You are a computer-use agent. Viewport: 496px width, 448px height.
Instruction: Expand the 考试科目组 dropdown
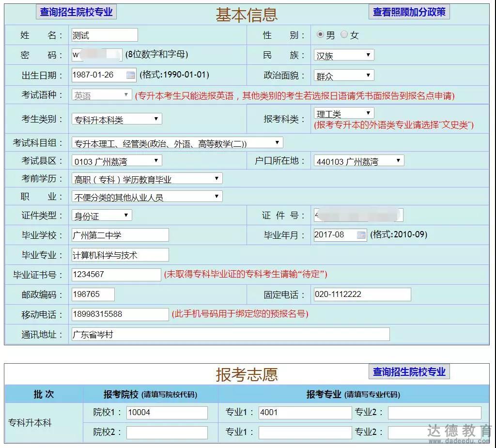(x=177, y=143)
